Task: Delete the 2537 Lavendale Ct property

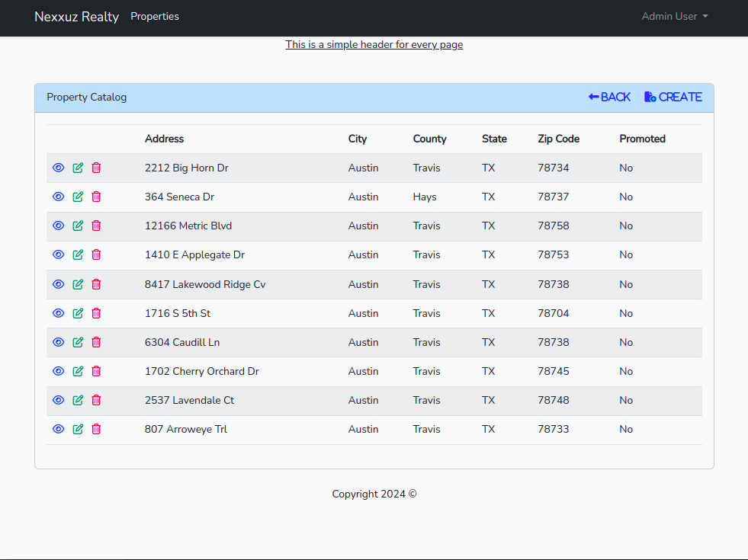Action: [96, 400]
